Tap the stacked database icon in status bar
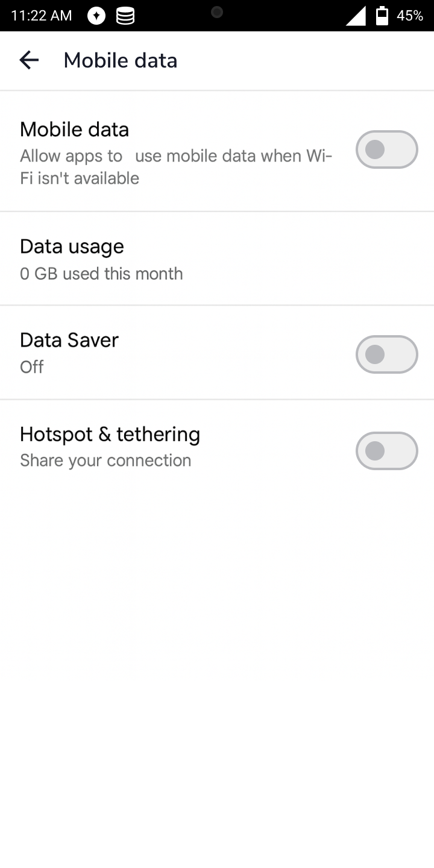Screen dimensions: 434x868 point(125,16)
